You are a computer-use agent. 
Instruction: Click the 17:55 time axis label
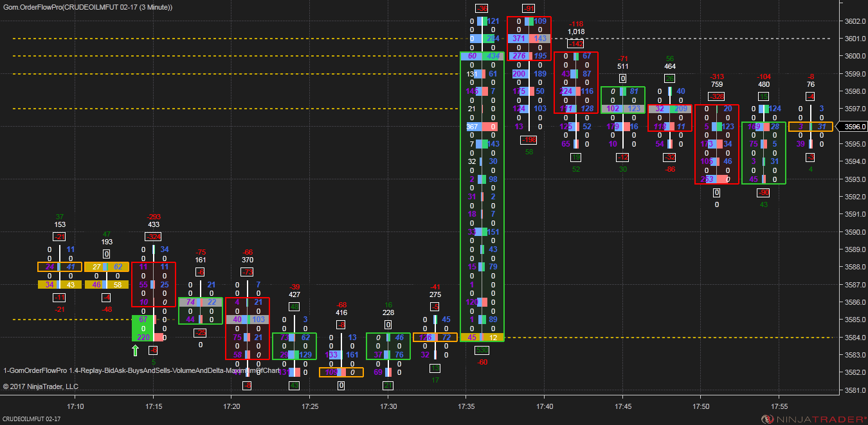[779, 407]
